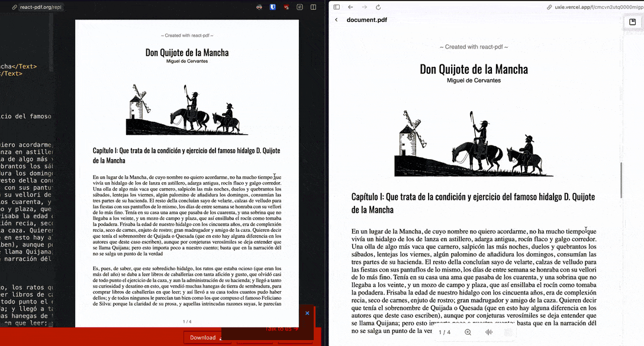Click the red uBlock extension icon
The width and height of the screenshot is (644, 346).
(x=286, y=7)
